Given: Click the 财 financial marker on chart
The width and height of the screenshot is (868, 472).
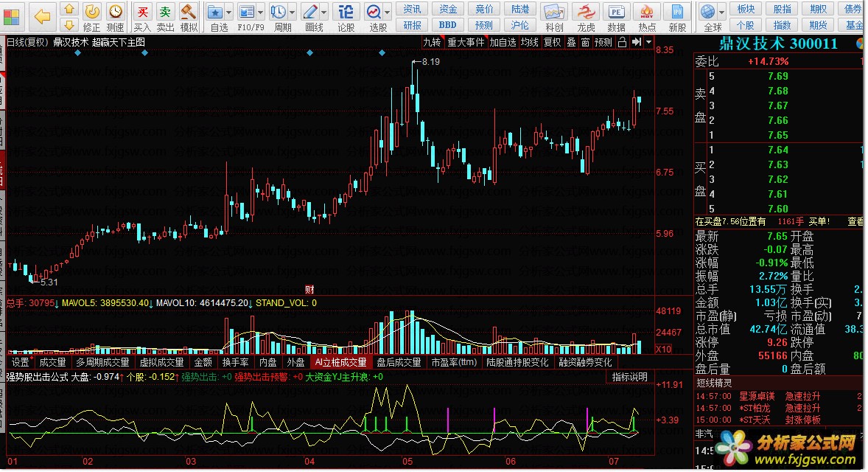Looking at the screenshot, I should coord(309,289).
